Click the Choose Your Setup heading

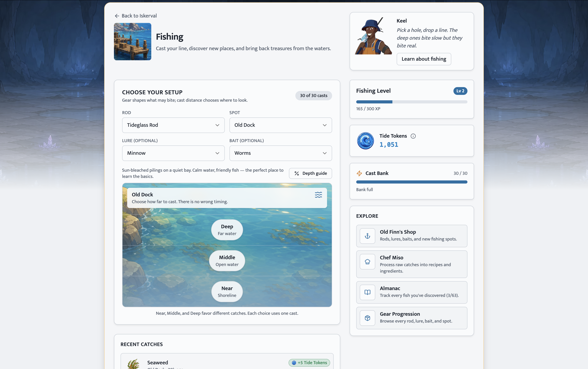click(152, 92)
